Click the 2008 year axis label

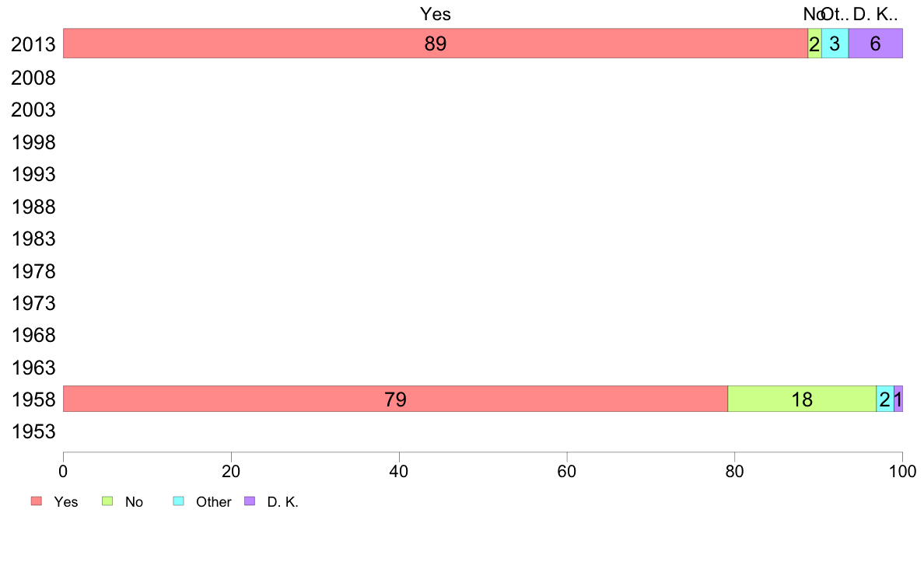(x=33, y=78)
